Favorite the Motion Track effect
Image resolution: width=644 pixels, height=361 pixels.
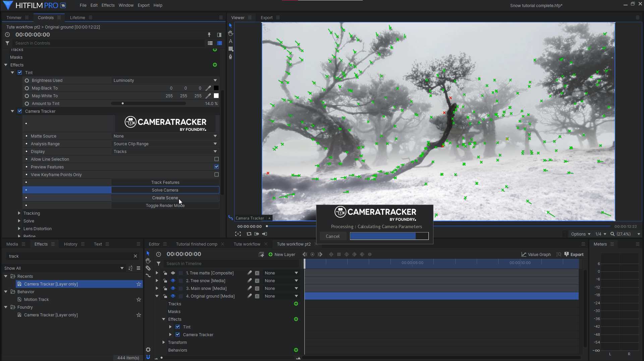tap(138, 300)
